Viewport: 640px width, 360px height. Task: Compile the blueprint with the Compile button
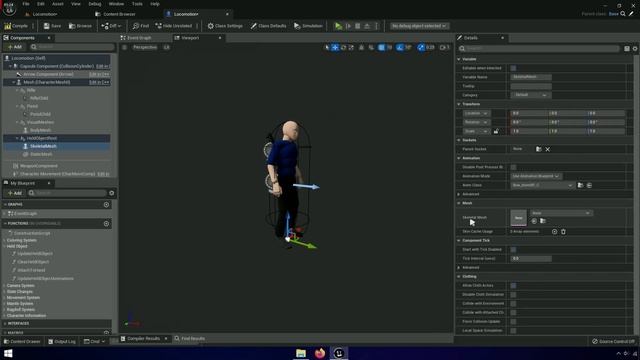coord(16,26)
